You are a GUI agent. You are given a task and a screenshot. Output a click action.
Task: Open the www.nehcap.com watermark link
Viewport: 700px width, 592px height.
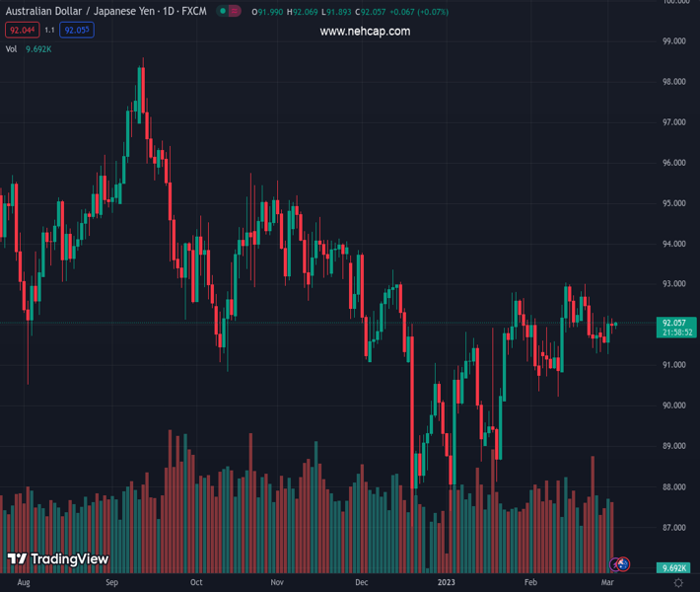click(365, 32)
